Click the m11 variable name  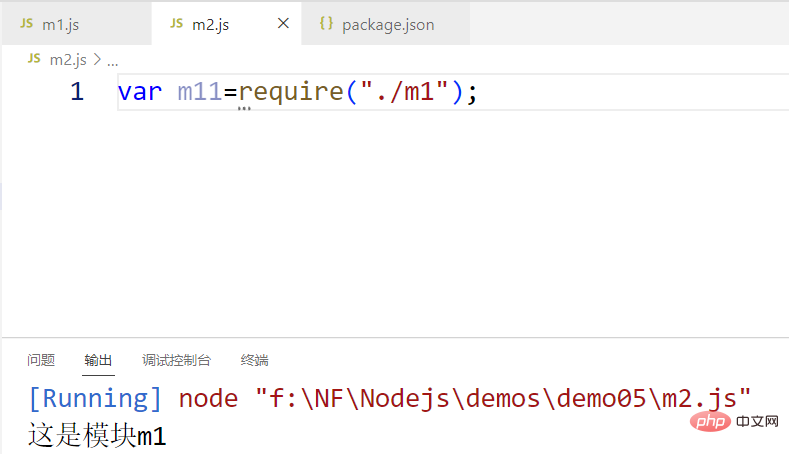coord(200,92)
